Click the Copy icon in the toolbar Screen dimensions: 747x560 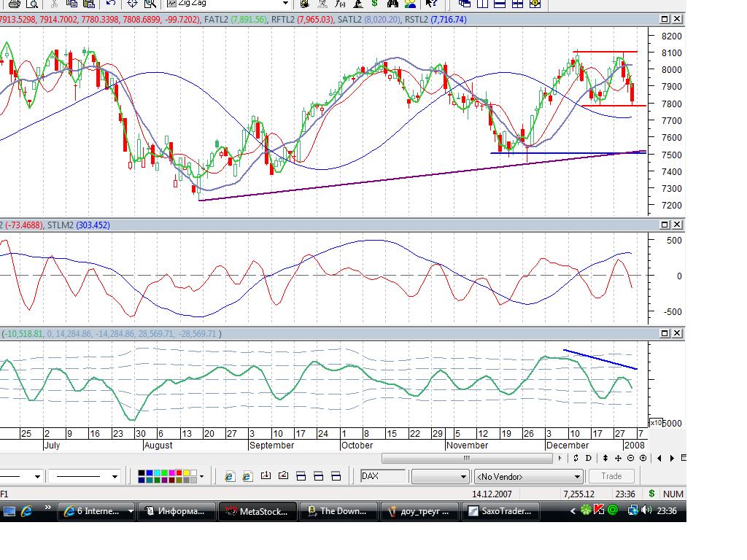(x=71, y=4)
